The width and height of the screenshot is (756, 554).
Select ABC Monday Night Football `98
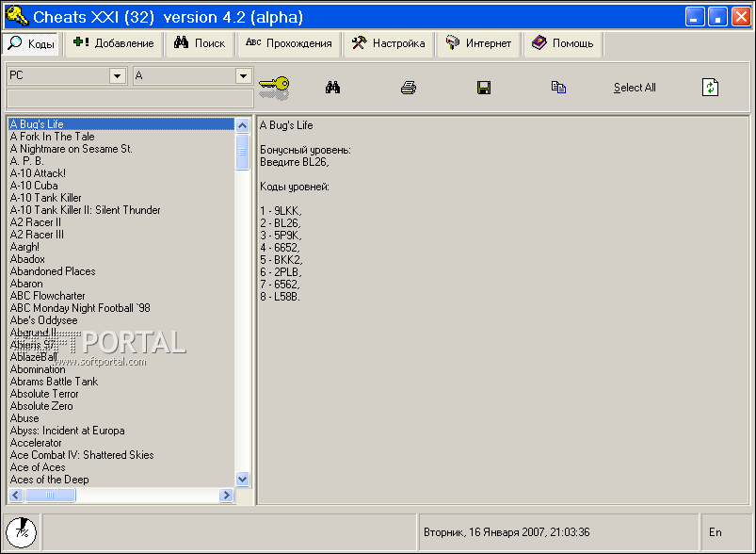[121, 308]
